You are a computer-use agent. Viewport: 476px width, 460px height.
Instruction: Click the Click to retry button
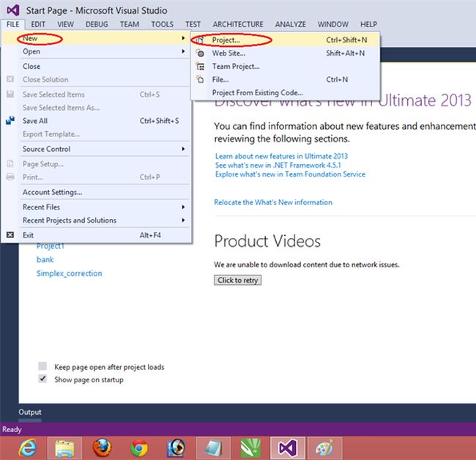coord(237,280)
